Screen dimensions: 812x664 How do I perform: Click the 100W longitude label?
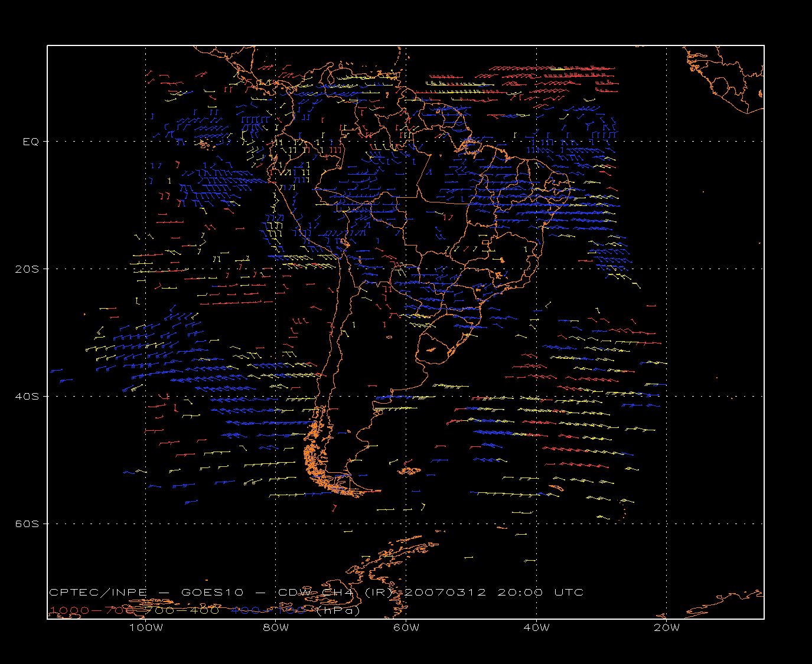coord(146,627)
